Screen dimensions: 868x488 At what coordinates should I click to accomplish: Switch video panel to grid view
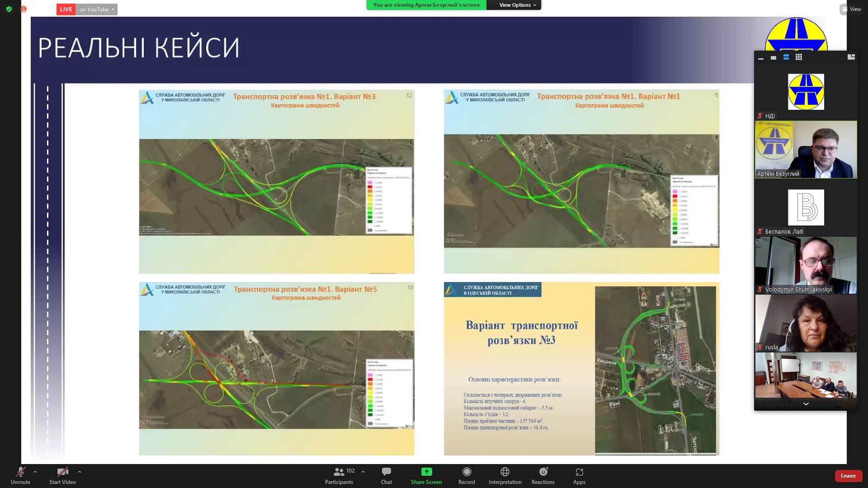pos(799,57)
